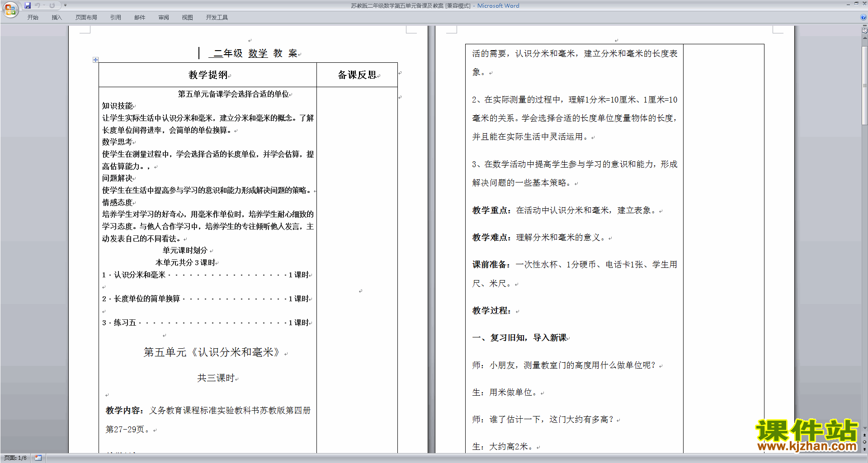Click the text 第27-29页

tap(128, 430)
